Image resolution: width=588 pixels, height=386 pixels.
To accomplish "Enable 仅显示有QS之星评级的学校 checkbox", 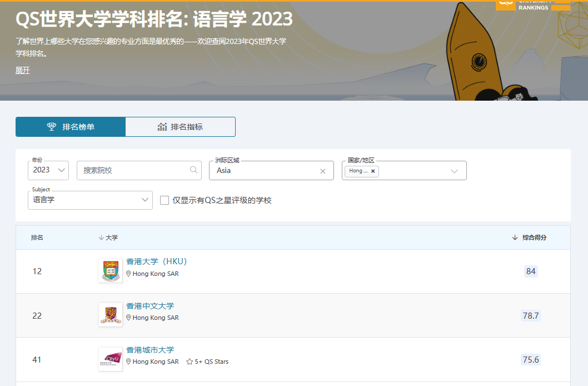I will coord(165,200).
